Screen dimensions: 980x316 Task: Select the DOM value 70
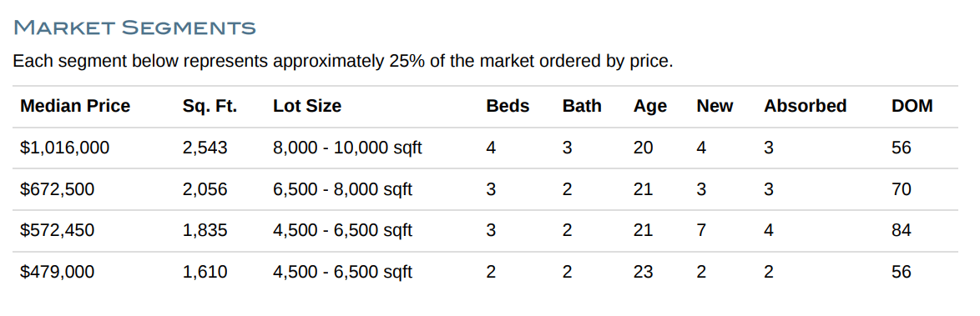click(x=902, y=189)
